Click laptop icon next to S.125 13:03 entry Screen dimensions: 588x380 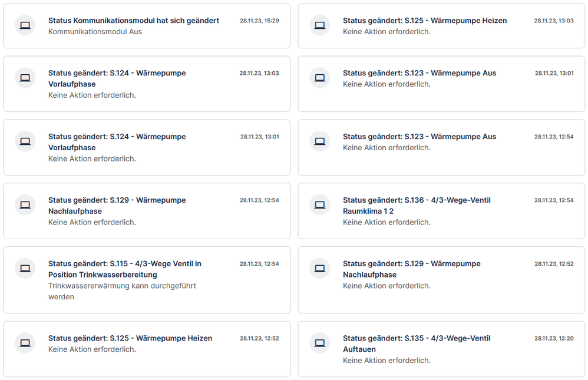click(x=319, y=25)
